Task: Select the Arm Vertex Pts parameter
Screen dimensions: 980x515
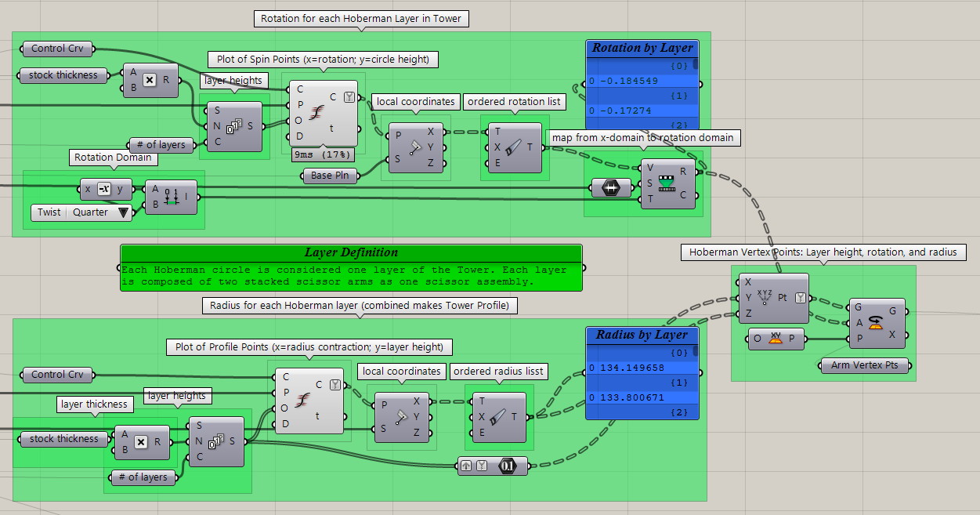Action: (865, 365)
